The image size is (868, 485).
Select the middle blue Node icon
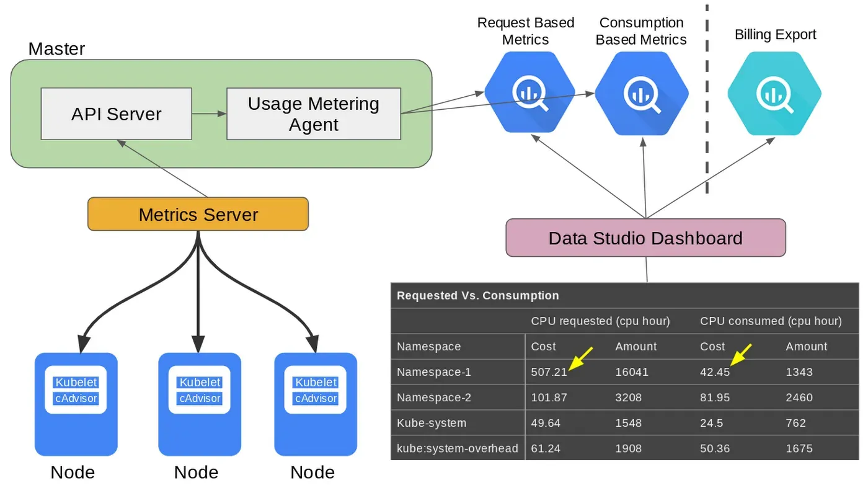200,404
